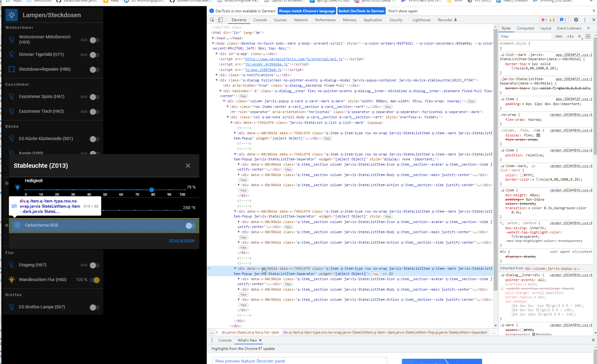
Task: Expand the padding shorthand under .q-item
Action: [x=523, y=104]
